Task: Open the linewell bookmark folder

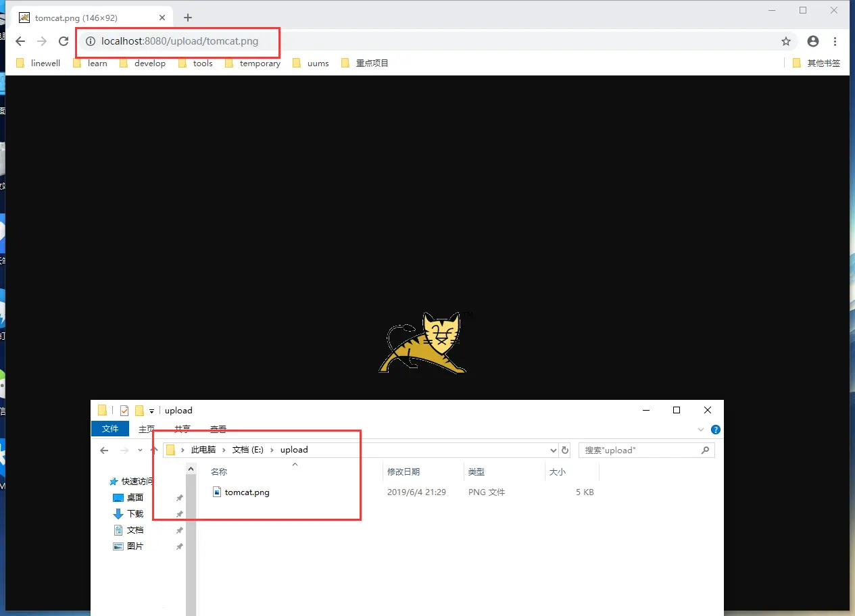Action: 38,63
